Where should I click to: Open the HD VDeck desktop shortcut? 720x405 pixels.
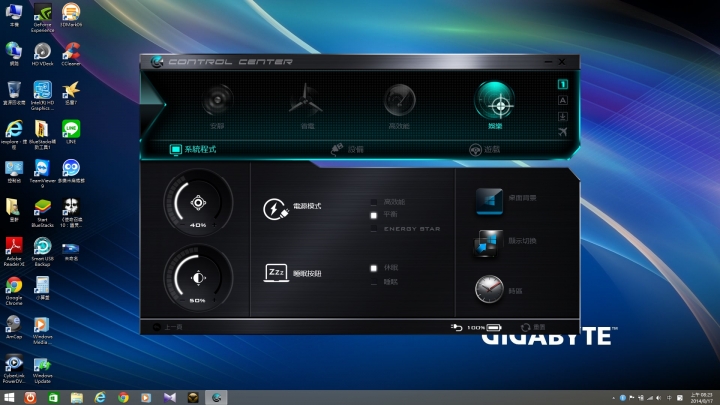pos(42,54)
